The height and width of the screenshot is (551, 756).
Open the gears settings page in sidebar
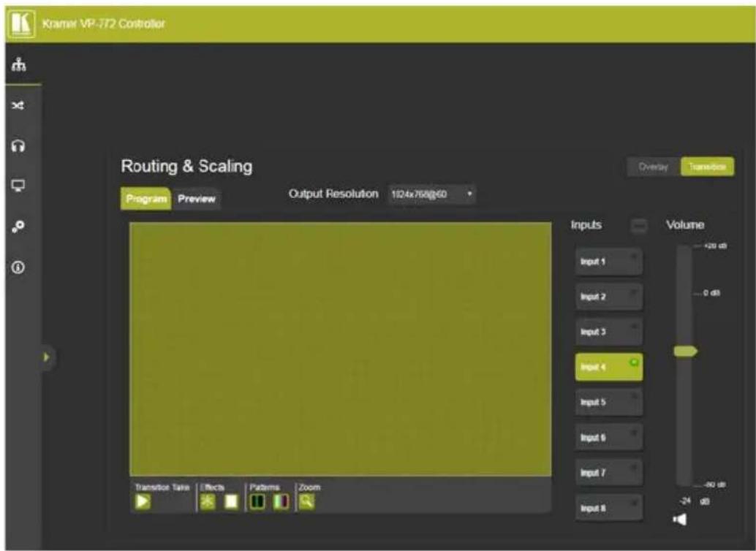pos(18,226)
